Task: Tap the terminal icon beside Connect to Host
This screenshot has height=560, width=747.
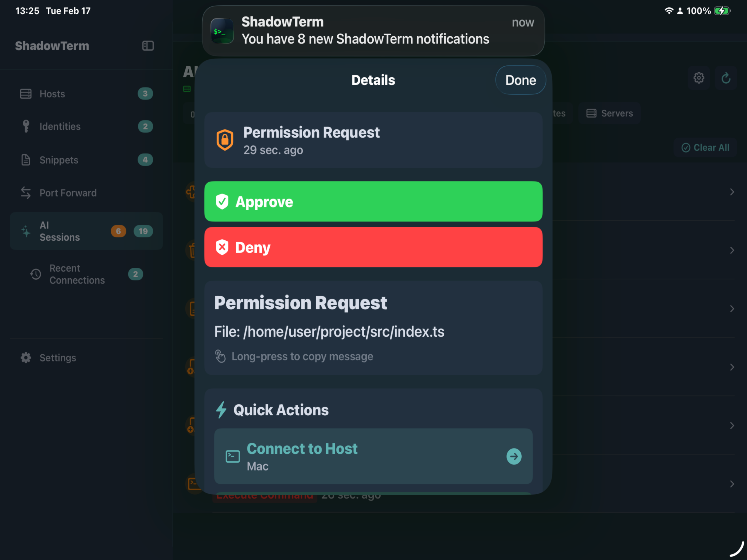Action: [x=233, y=457]
